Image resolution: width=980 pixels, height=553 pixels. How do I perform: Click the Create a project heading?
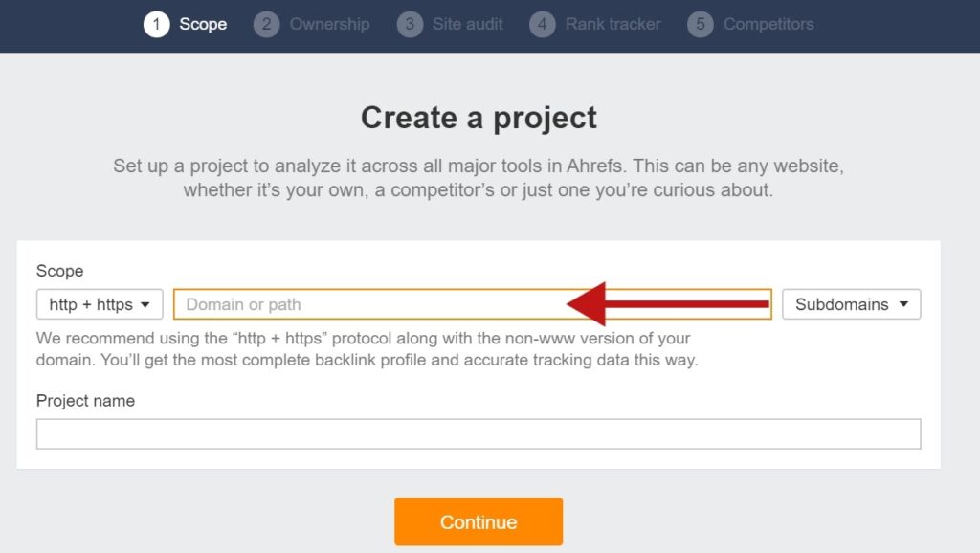(x=479, y=118)
